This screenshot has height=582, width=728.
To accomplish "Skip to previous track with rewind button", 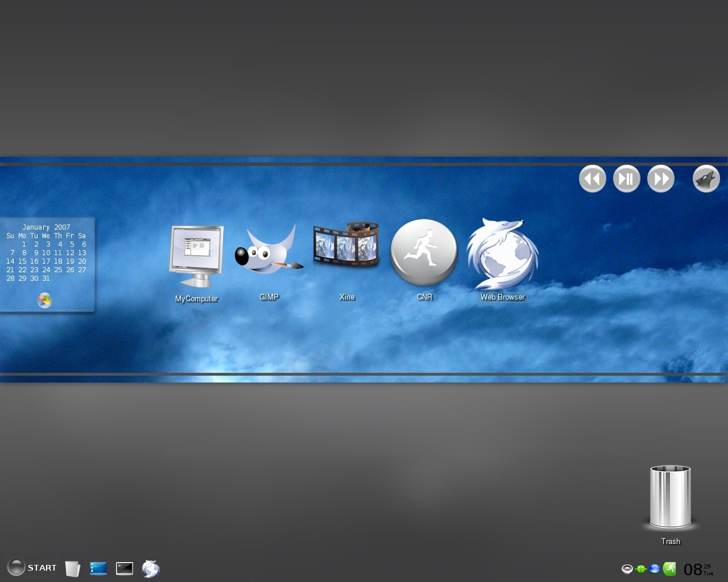I will point(593,179).
